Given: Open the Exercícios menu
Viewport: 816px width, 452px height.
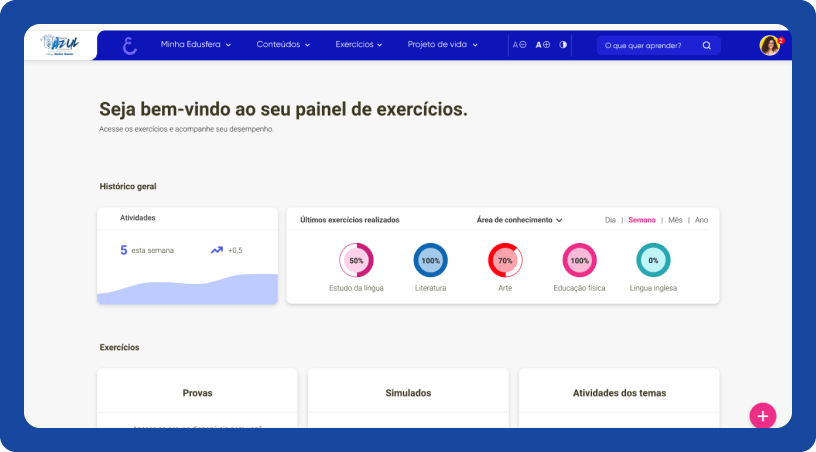Looking at the screenshot, I should tap(359, 45).
